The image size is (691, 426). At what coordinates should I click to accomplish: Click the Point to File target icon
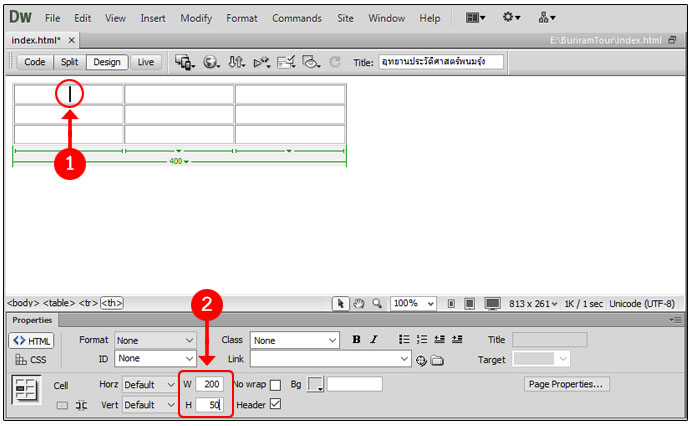click(422, 359)
